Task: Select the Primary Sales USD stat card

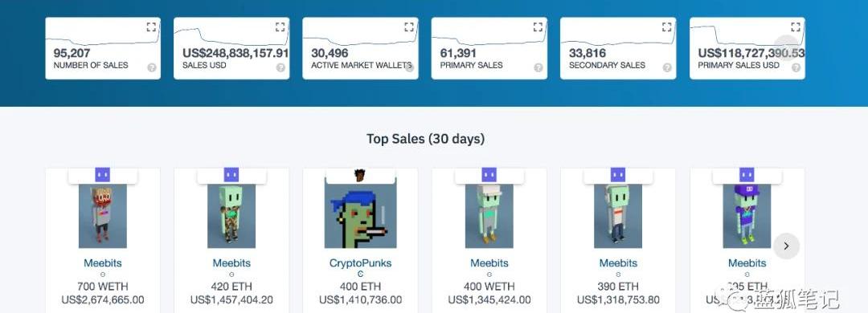Action: click(x=747, y=48)
